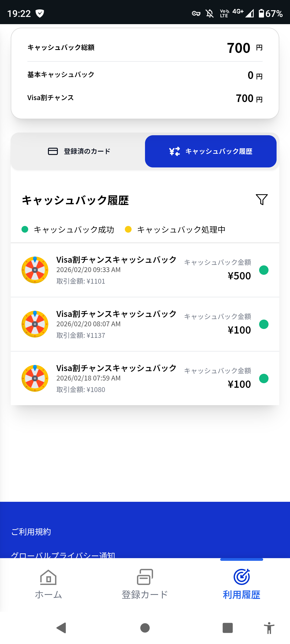Open the 2026/02/20 09:33 AM cashback entry

[145, 270]
